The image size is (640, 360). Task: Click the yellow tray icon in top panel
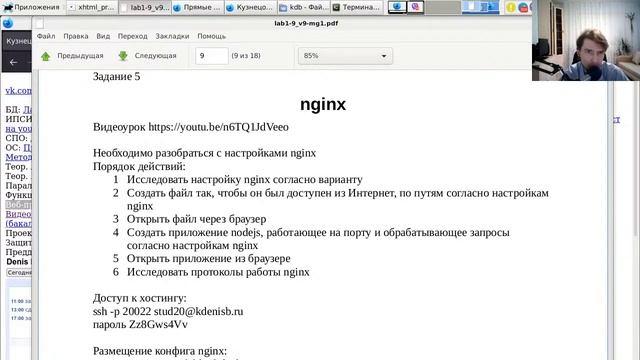click(511, 7)
